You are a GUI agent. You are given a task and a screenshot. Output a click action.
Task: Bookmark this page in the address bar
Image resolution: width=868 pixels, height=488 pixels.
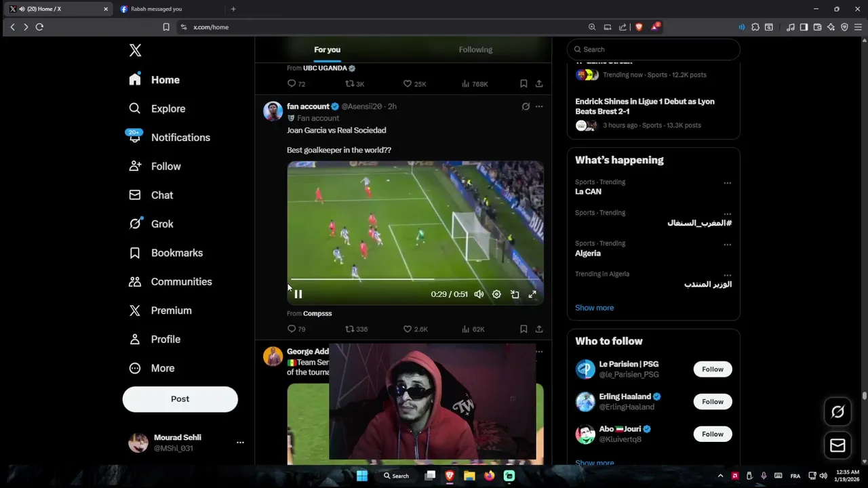pyautogui.click(x=166, y=27)
